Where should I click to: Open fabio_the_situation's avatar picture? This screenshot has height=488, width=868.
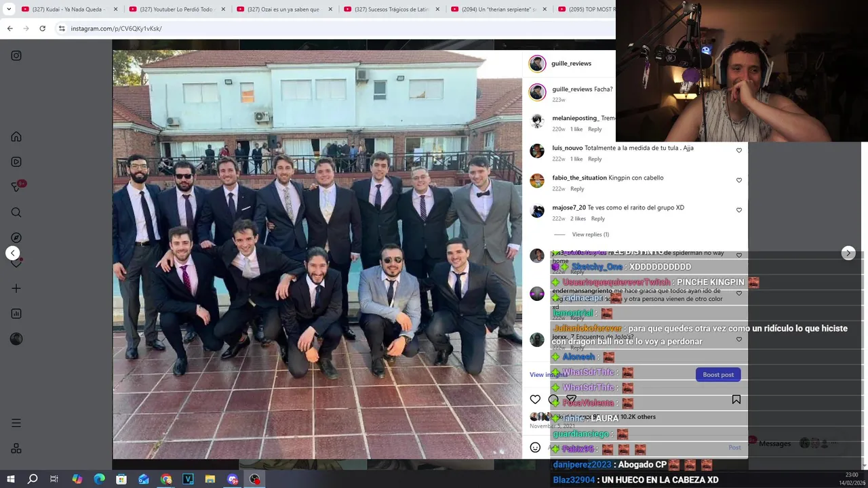click(x=537, y=180)
